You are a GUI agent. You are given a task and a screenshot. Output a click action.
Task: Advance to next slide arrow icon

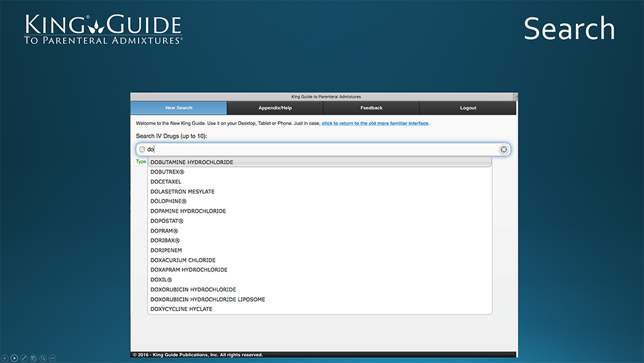(14, 358)
